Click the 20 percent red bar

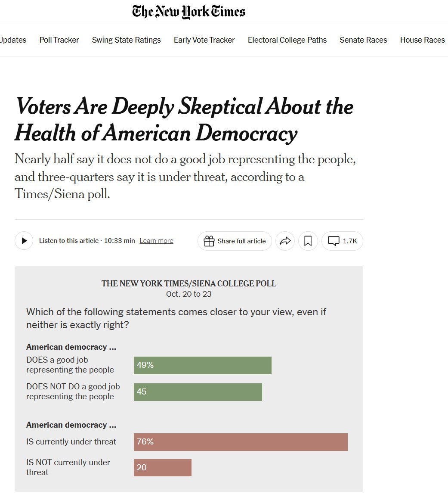click(162, 467)
